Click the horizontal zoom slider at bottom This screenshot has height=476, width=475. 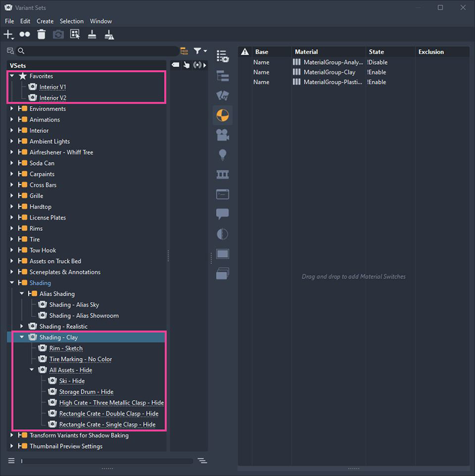point(107,461)
